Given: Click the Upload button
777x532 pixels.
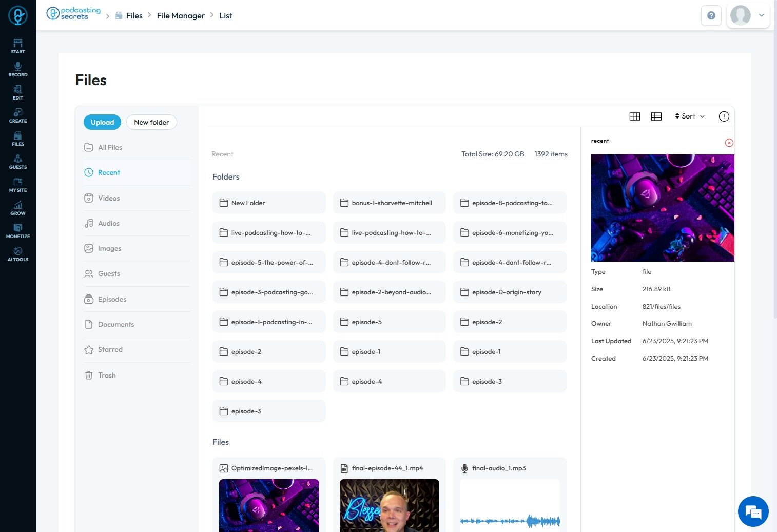Looking at the screenshot, I should coord(102,122).
